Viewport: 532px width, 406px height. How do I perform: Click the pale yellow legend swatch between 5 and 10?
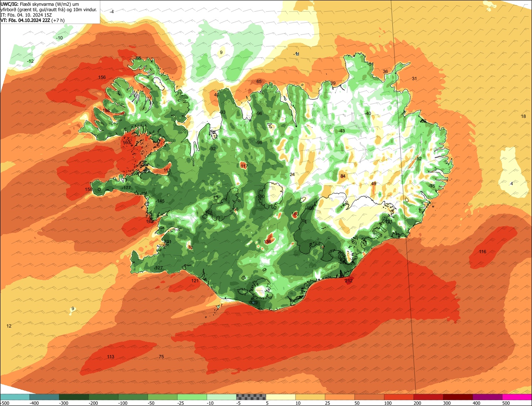281,397
